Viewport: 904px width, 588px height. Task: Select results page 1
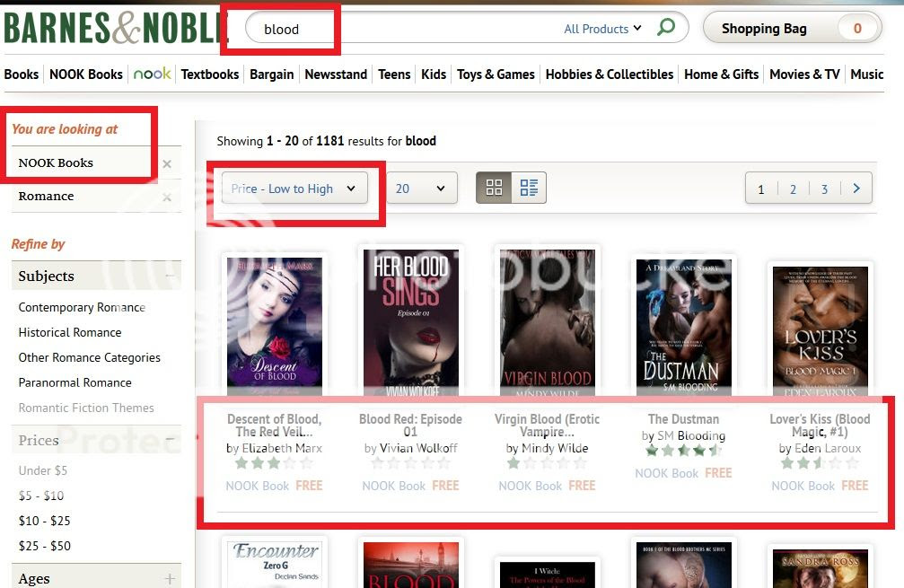[x=761, y=189]
